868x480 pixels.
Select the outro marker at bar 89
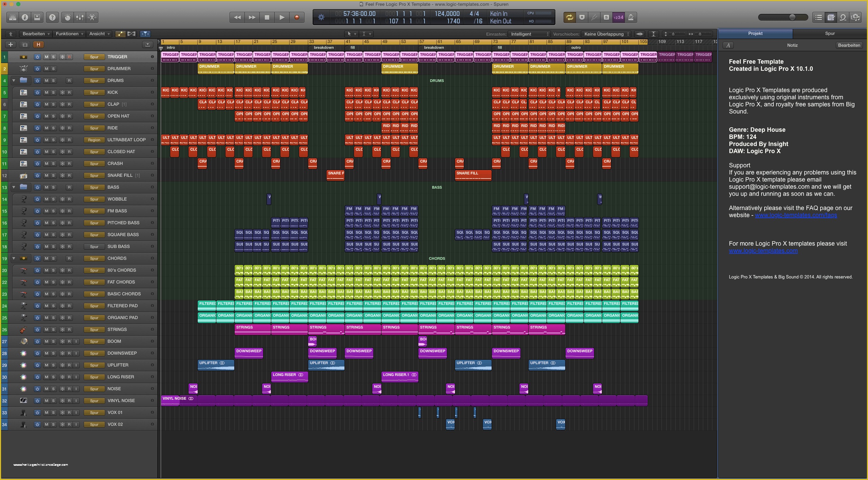576,47
